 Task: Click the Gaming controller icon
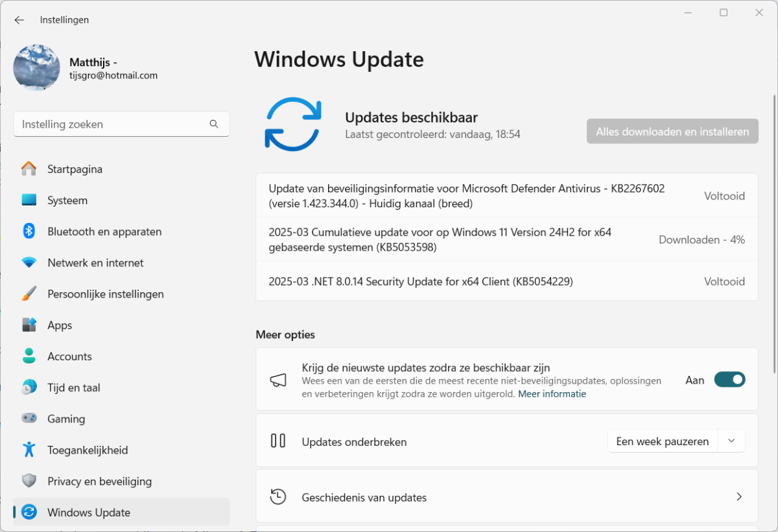(x=29, y=419)
